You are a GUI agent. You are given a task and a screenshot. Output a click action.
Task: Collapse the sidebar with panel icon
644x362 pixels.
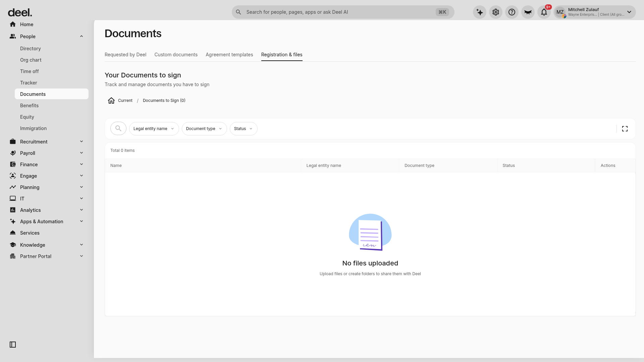click(13, 345)
